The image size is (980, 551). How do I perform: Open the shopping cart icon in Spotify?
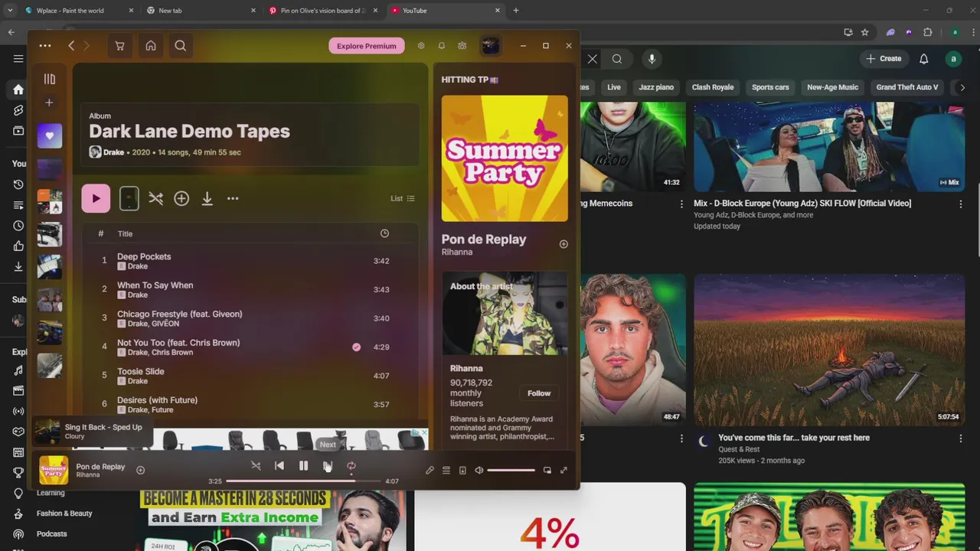pyautogui.click(x=119, y=46)
